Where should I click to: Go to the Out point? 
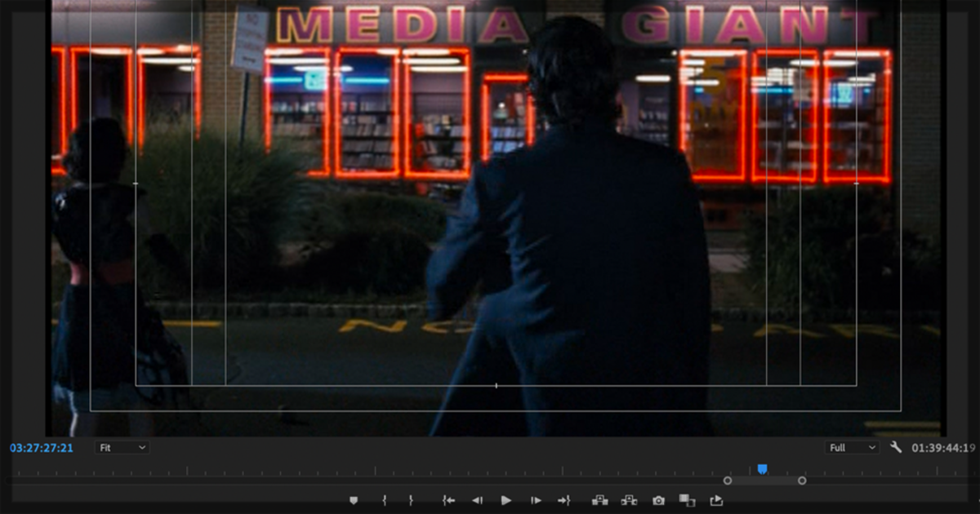point(563,500)
